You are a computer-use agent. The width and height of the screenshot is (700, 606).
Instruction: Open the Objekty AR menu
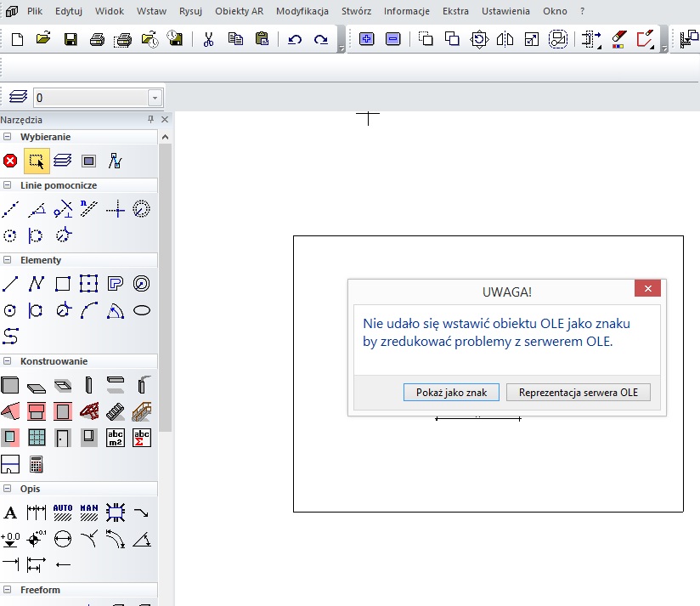[240, 11]
